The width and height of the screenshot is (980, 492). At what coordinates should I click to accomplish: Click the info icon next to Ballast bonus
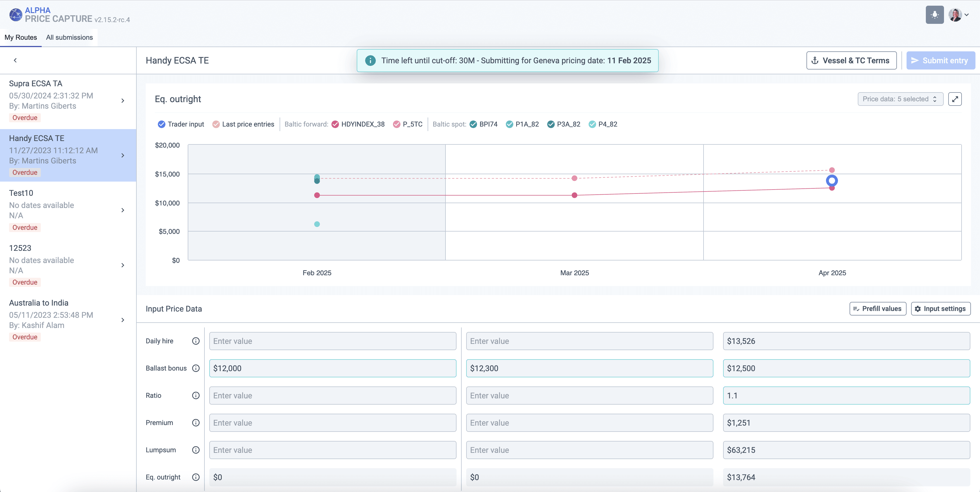(x=196, y=368)
